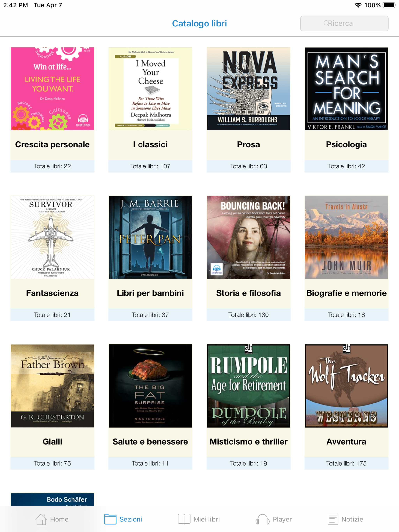Open Storia e filosofia section
Screen dimensions: 399x532
point(248,293)
